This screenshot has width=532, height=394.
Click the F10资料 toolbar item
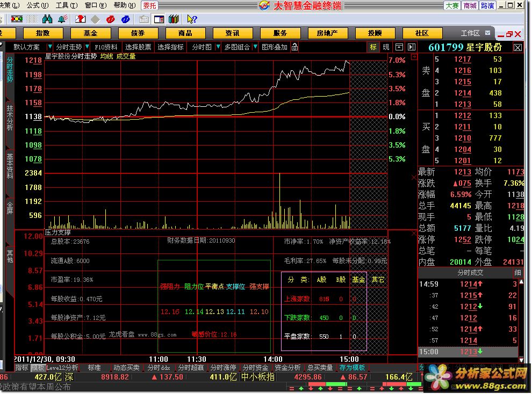pyautogui.click(x=106, y=47)
